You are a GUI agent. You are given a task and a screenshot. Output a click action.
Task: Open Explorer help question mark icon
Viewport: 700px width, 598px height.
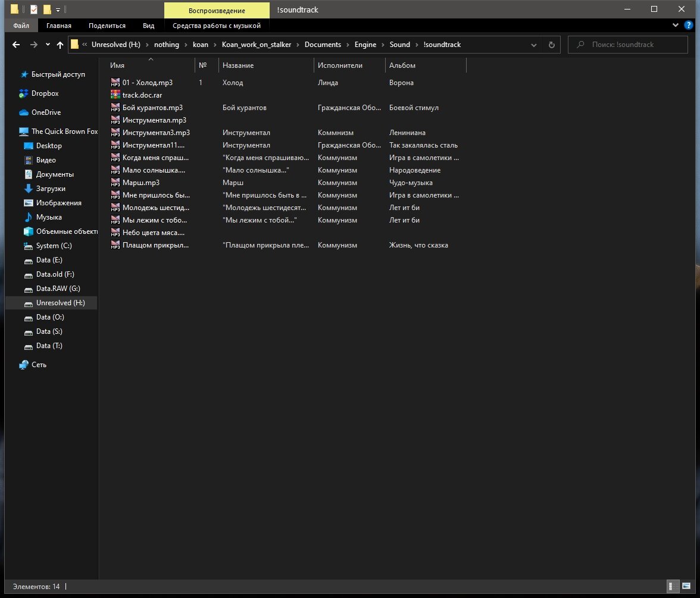pyautogui.click(x=688, y=26)
